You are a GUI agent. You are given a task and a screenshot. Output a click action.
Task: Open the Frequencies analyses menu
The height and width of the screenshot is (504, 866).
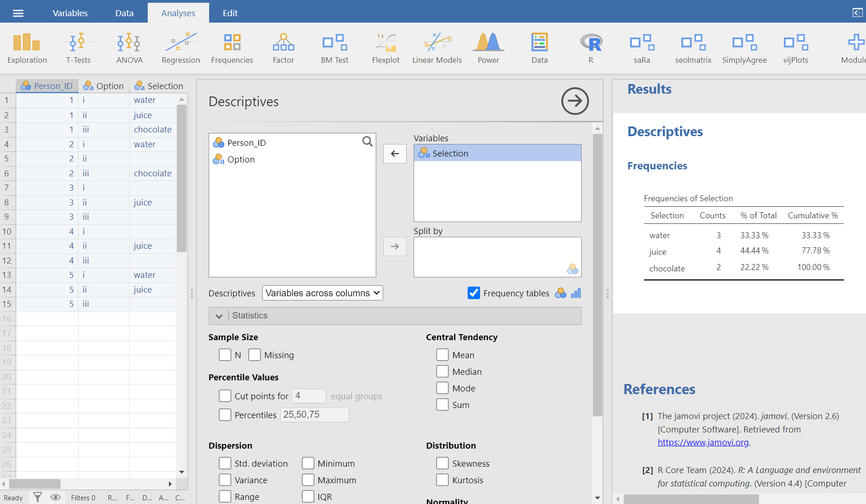point(232,48)
